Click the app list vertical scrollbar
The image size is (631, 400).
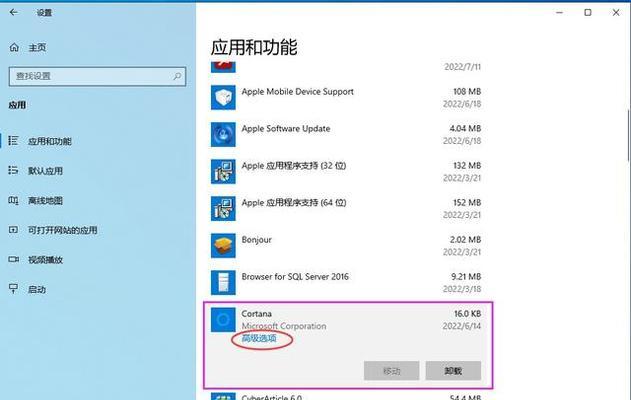(628, 135)
